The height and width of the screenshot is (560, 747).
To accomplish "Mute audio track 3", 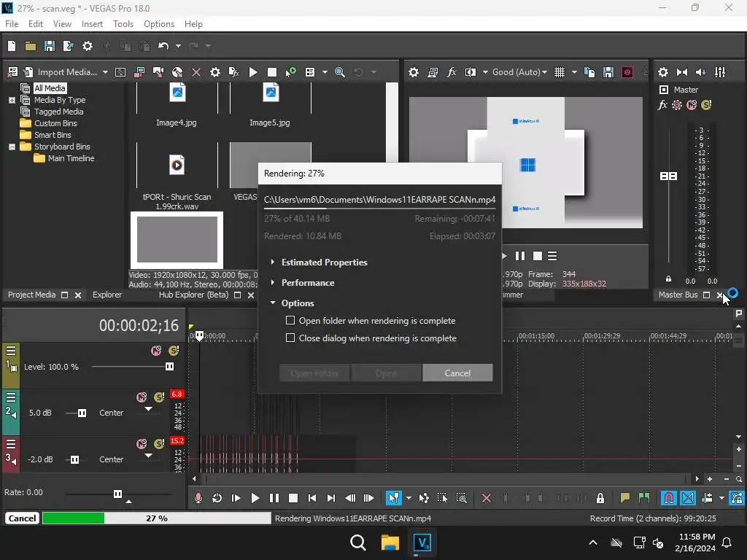I will pos(142,444).
